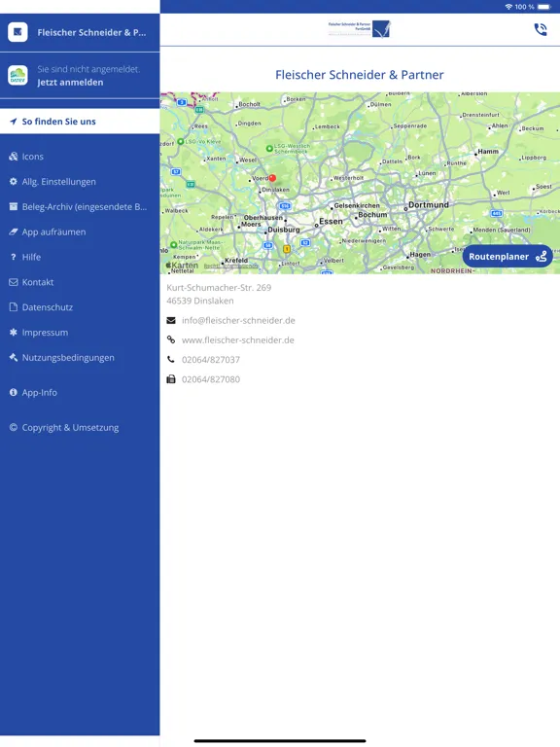560x747 pixels.
Task: Click the link chain icon beside website
Action: tap(171, 339)
